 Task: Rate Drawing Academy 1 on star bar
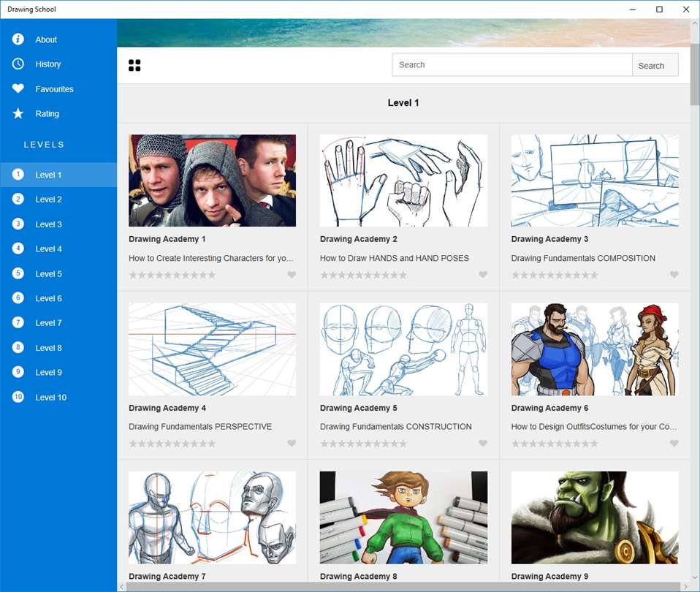pos(172,275)
